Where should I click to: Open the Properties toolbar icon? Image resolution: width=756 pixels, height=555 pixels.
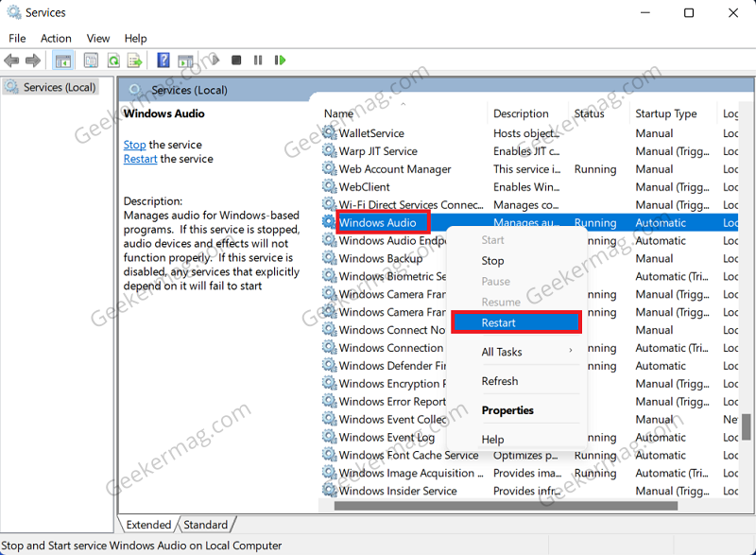(91, 61)
